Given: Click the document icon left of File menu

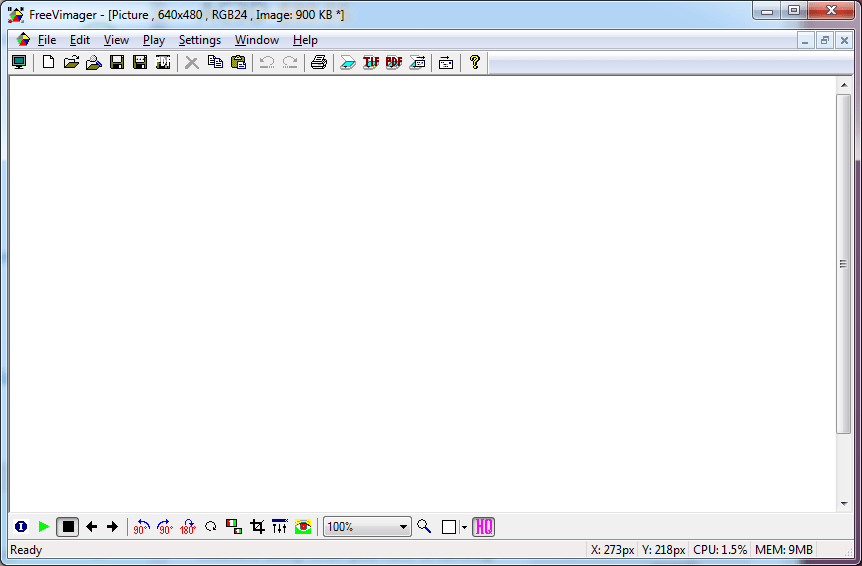Looking at the screenshot, I should (x=23, y=40).
